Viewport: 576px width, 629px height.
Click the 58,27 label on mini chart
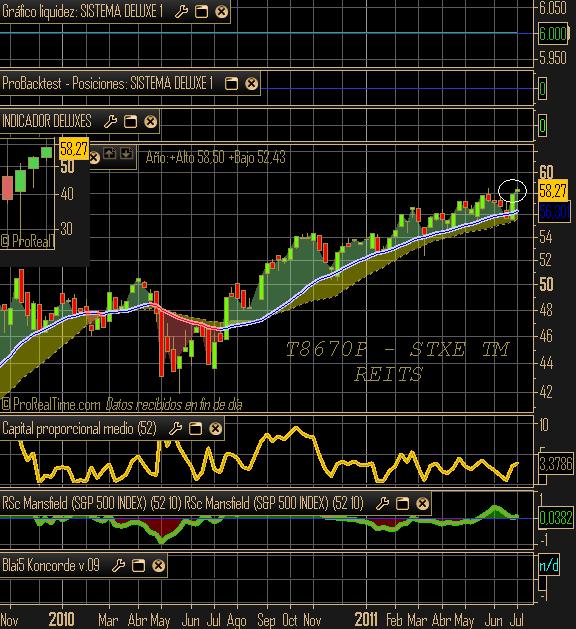tap(74, 149)
